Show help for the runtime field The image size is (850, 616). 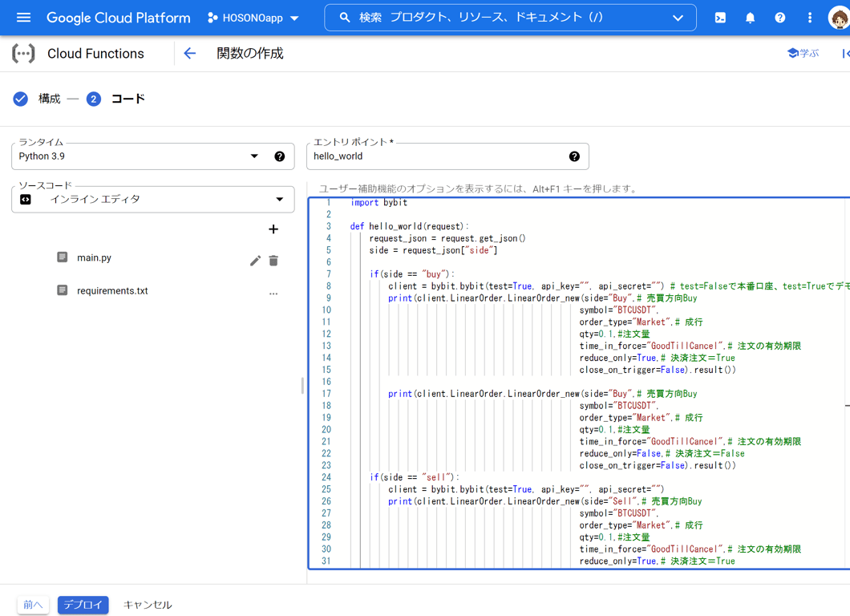(279, 156)
